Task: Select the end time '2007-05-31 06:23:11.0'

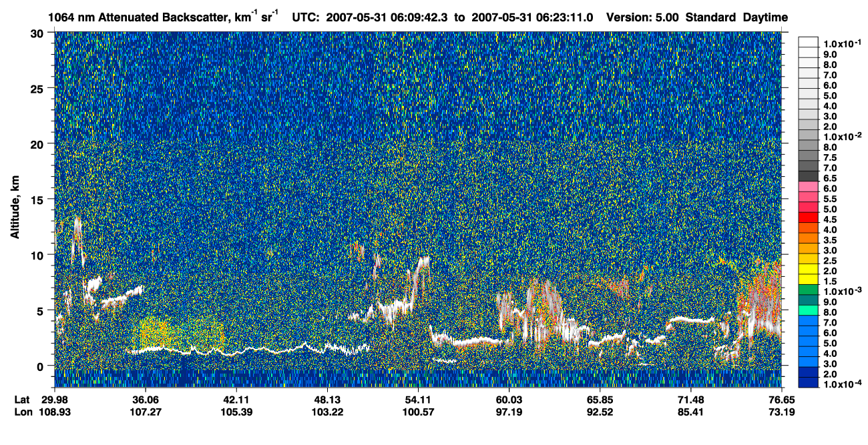Action: tap(531, 17)
